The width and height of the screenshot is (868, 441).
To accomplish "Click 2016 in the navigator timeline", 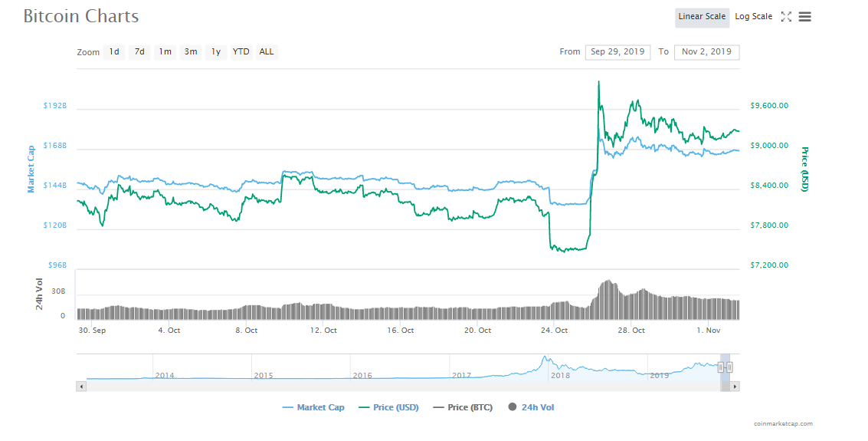I will point(362,376).
